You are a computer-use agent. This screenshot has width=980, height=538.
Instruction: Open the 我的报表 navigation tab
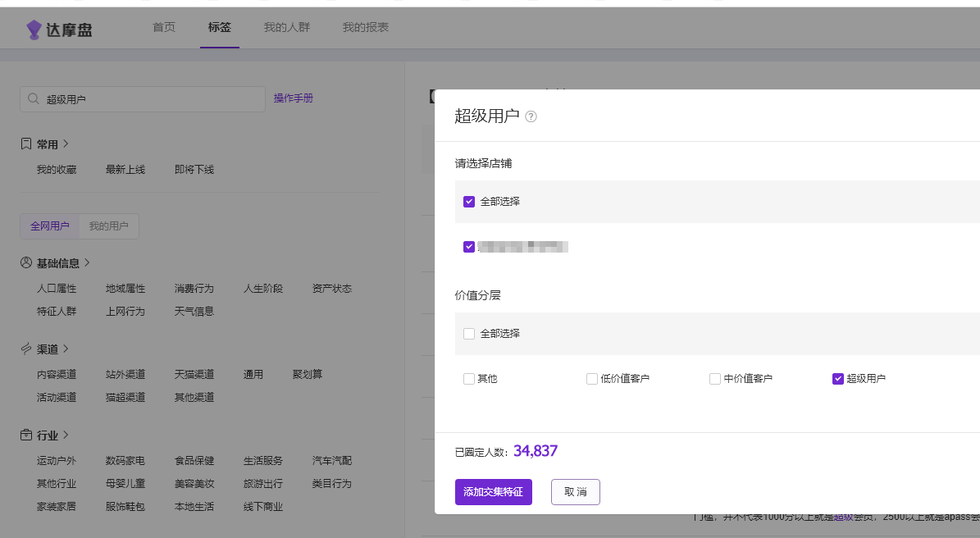(x=366, y=27)
